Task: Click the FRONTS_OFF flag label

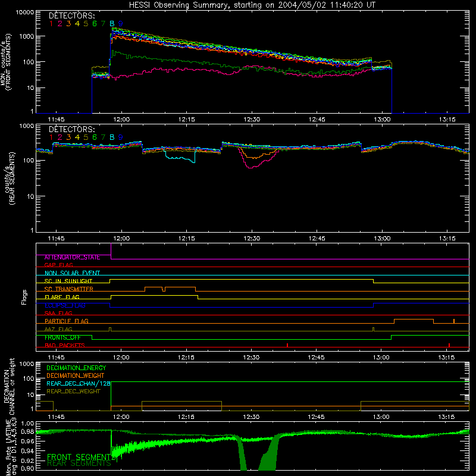Action: pos(62,337)
